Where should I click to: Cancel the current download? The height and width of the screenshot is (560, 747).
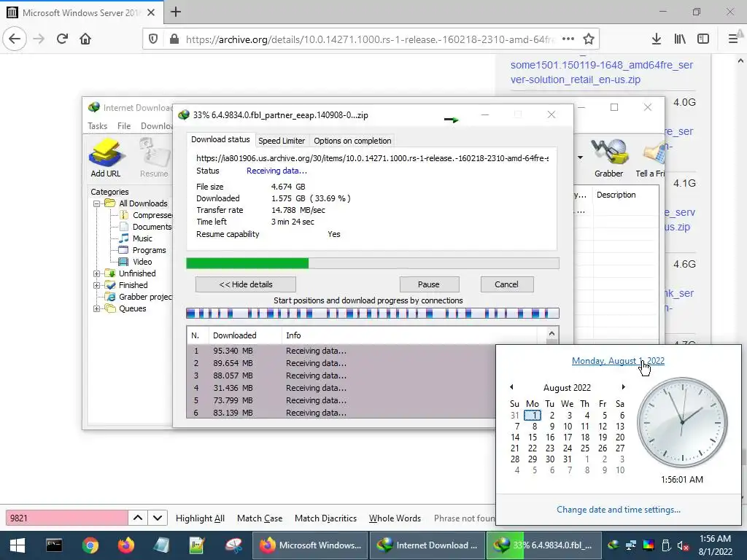(x=506, y=284)
